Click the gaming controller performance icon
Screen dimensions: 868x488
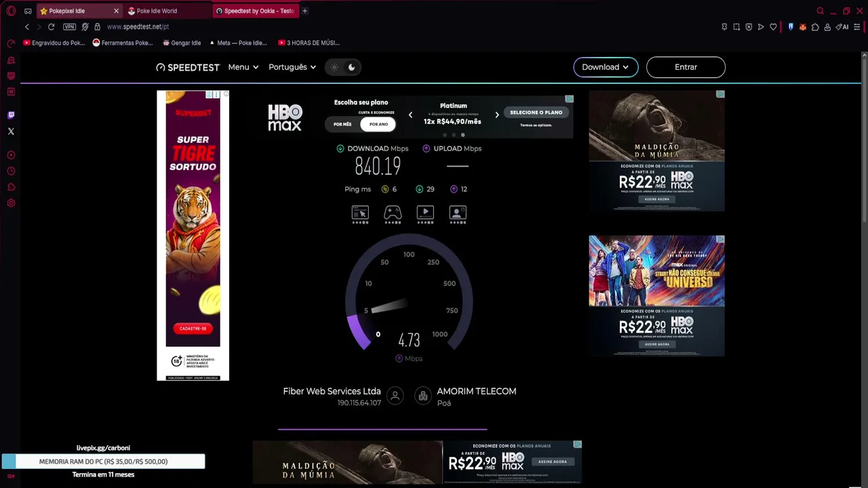393,214
